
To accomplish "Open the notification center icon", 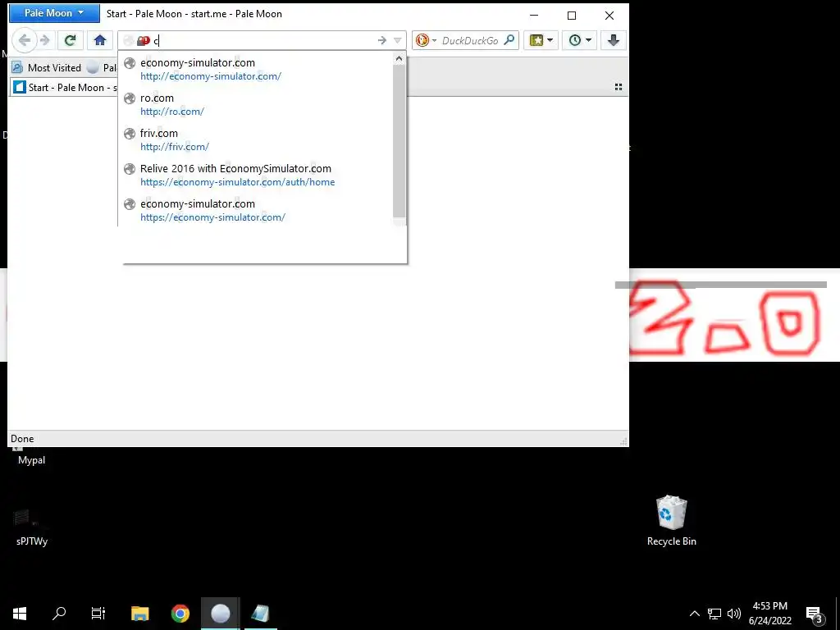I will (x=815, y=614).
